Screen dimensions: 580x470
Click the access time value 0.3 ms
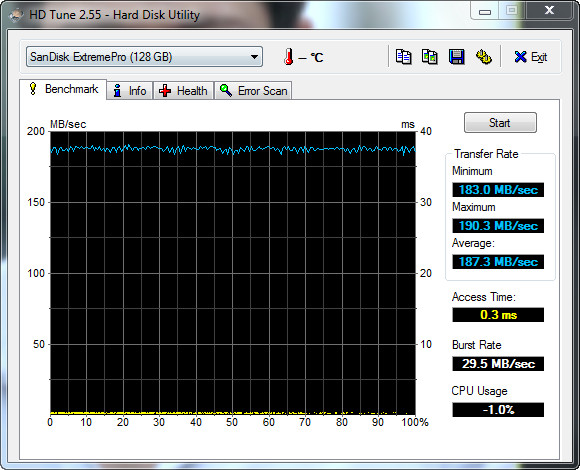(x=498, y=315)
